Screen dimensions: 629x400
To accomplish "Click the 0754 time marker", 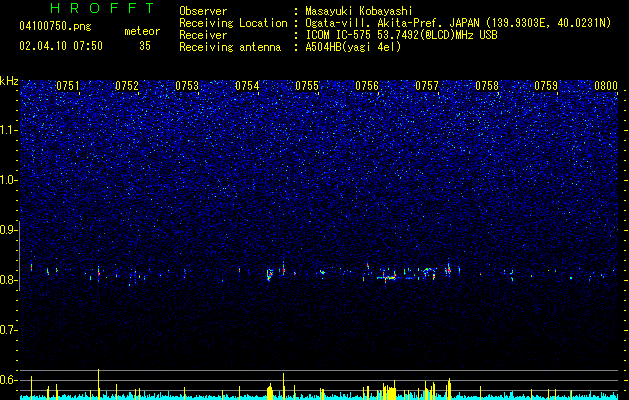I will 247,86.
